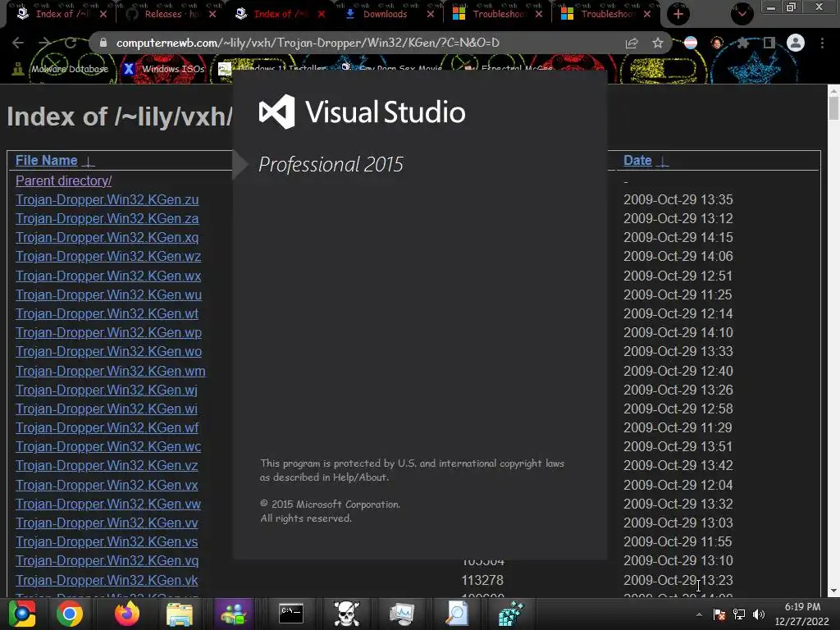Open Trojan-Dropper.Win32.KGen.wp file link
The image size is (840, 630).
pos(109,333)
